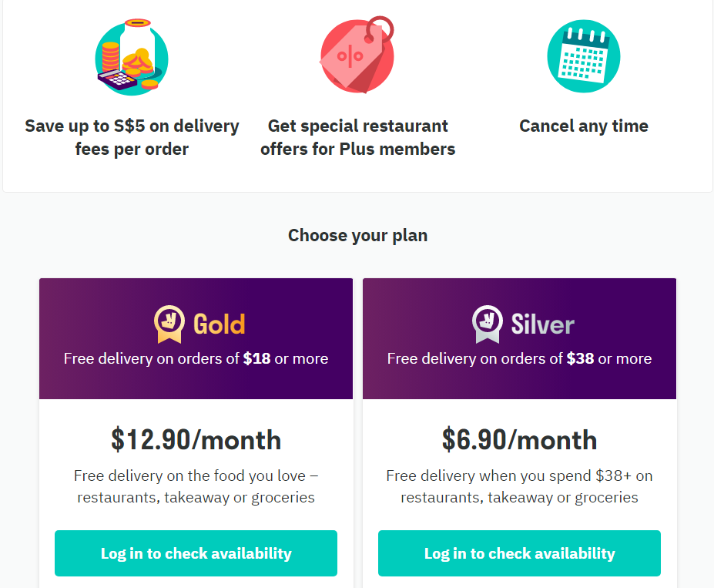
Task: Click 'Log in to check availability' under Silver plan
Action: pos(518,553)
